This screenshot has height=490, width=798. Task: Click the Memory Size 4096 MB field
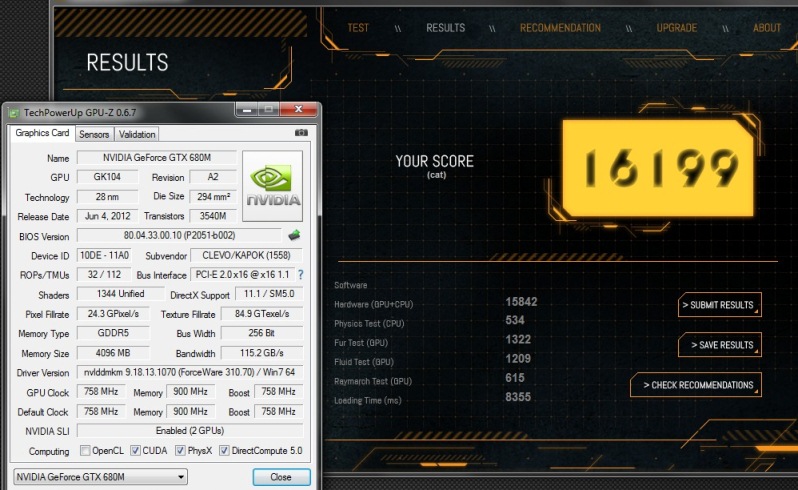[113, 353]
